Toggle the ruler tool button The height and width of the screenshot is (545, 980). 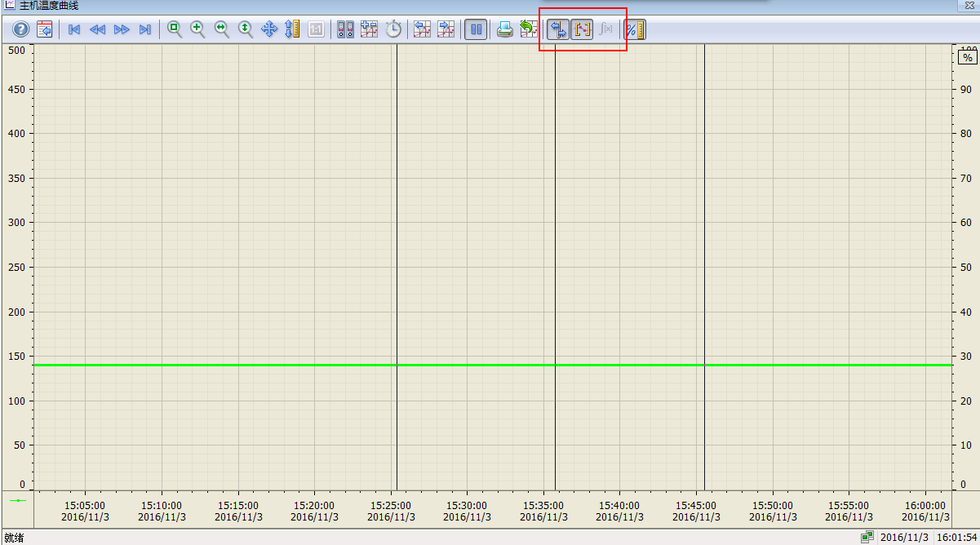[x=558, y=30]
